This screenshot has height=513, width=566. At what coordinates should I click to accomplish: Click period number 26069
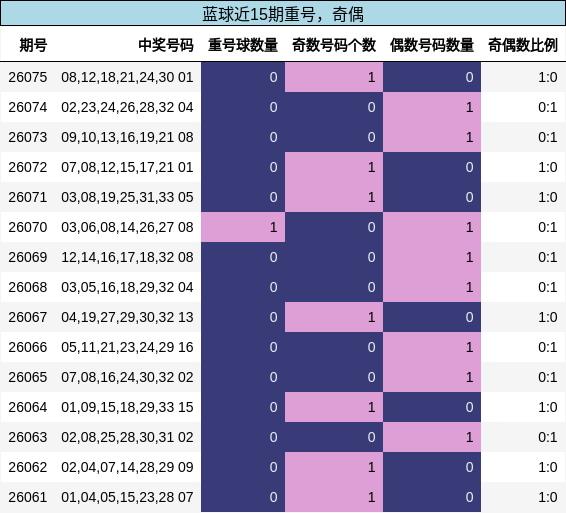coord(28,257)
